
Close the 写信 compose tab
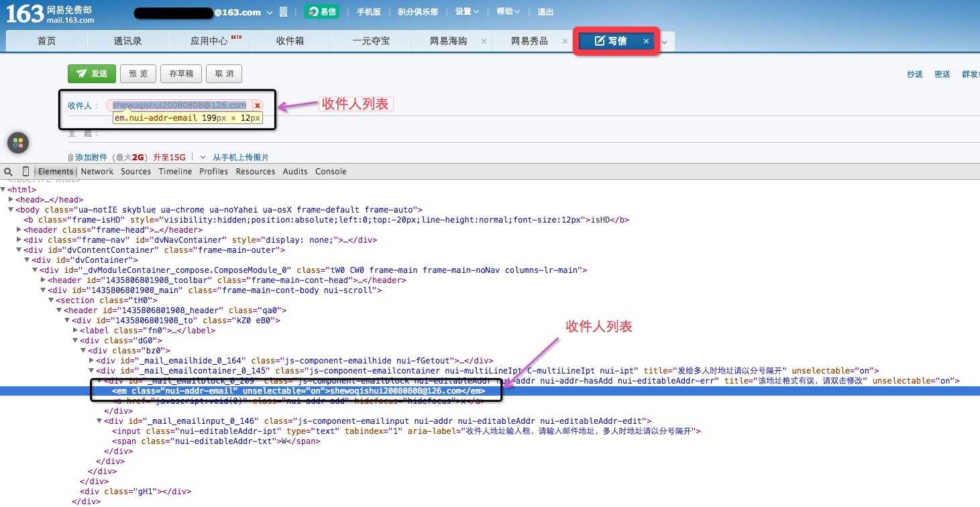click(646, 42)
